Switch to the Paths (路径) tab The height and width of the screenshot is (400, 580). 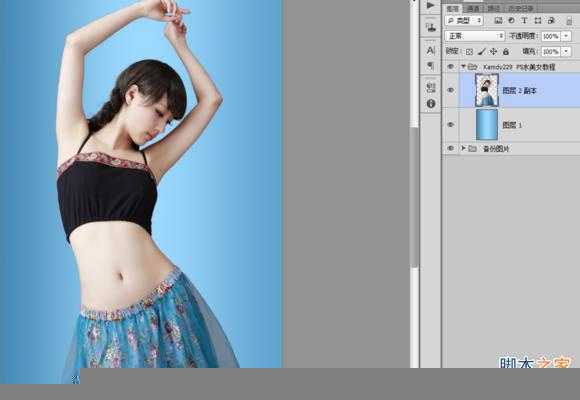[494, 9]
